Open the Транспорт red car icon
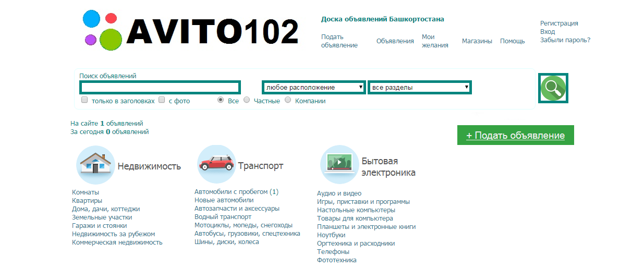This screenshot has width=644, height=279. pos(216,165)
